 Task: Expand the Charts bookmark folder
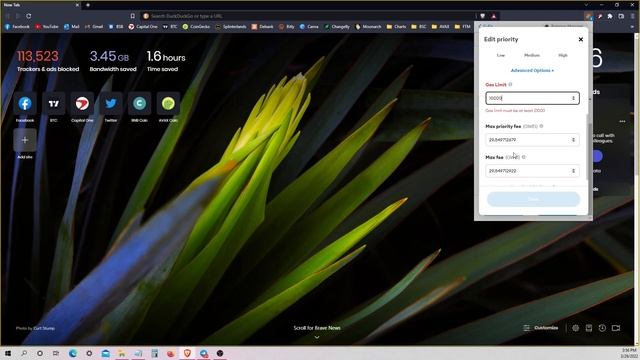tap(396, 27)
